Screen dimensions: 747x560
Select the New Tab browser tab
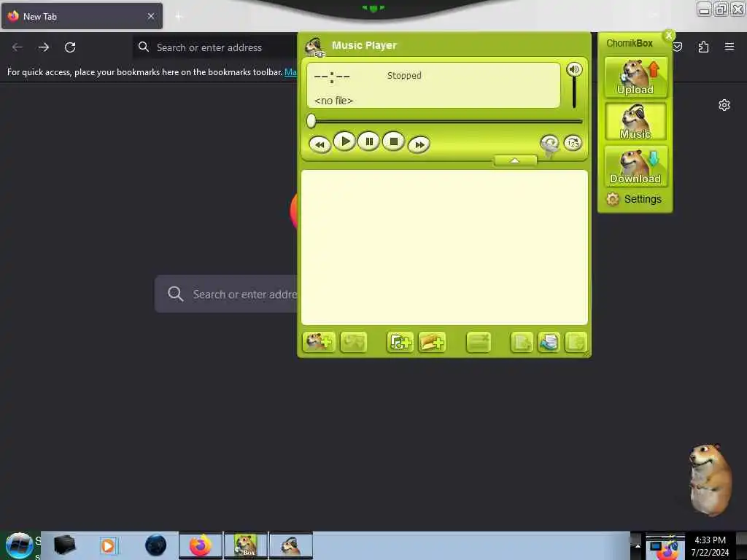coord(82,16)
